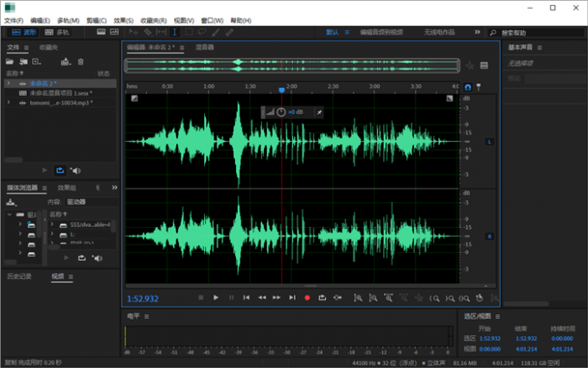
Task: Click Zoom In (Amplitude) icon
Action: coord(358,298)
